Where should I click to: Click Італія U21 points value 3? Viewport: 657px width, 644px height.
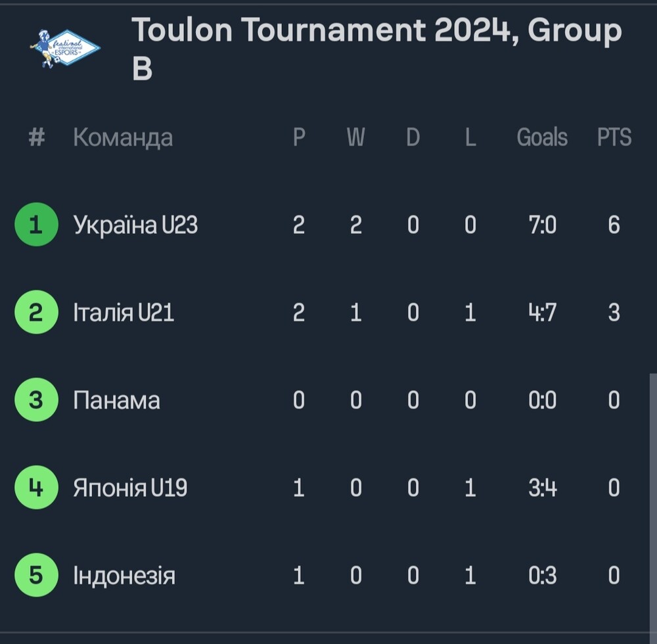[614, 313]
